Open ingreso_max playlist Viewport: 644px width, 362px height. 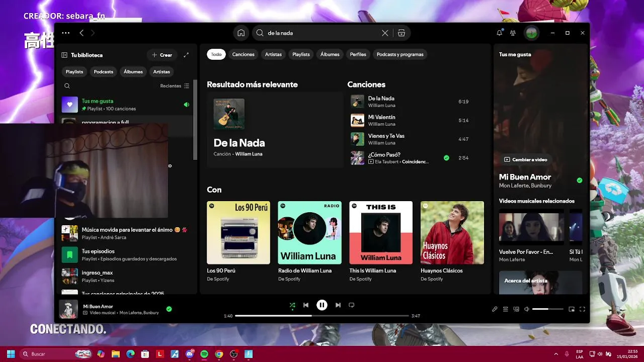[x=126, y=276]
